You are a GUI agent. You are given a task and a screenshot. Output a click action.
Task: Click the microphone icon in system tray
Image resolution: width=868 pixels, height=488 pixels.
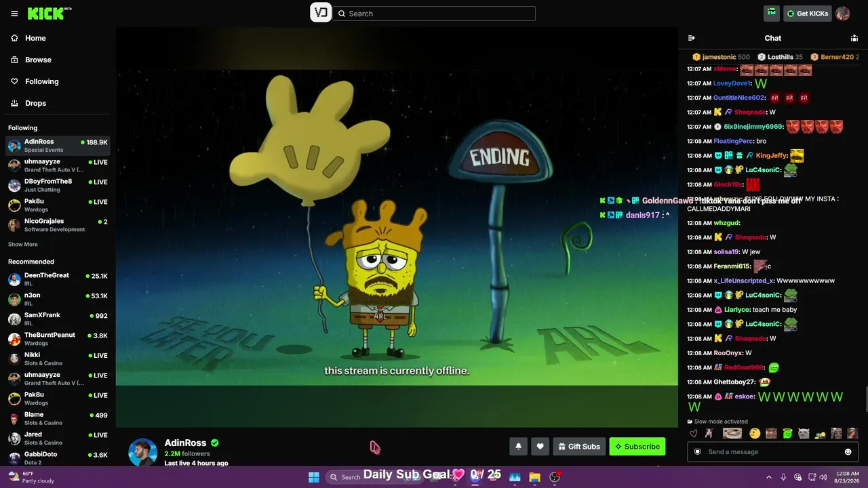[783, 477]
